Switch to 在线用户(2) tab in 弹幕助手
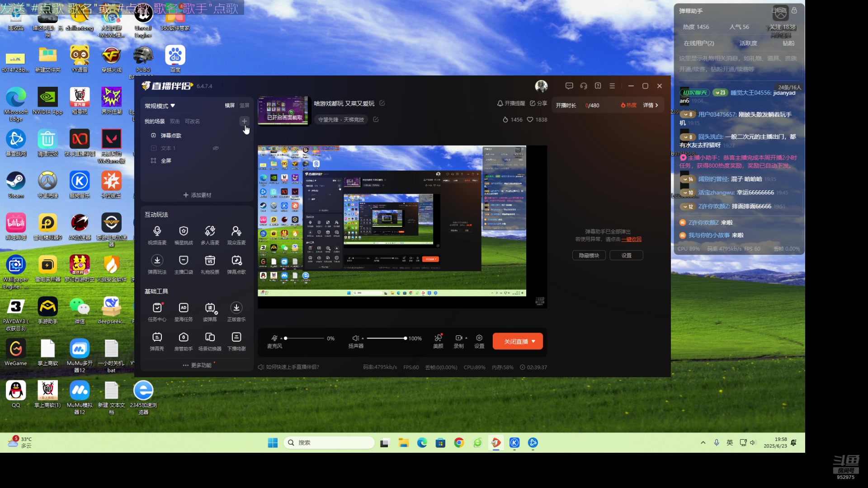This screenshot has height=488, width=868. pos(699,43)
